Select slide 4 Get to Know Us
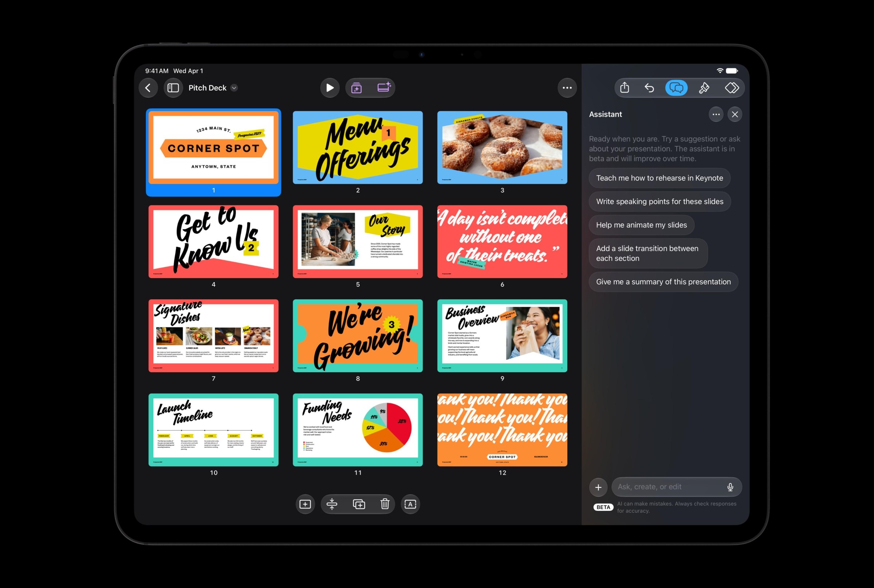This screenshot has width=874, height=588. [x=213, y=241]
